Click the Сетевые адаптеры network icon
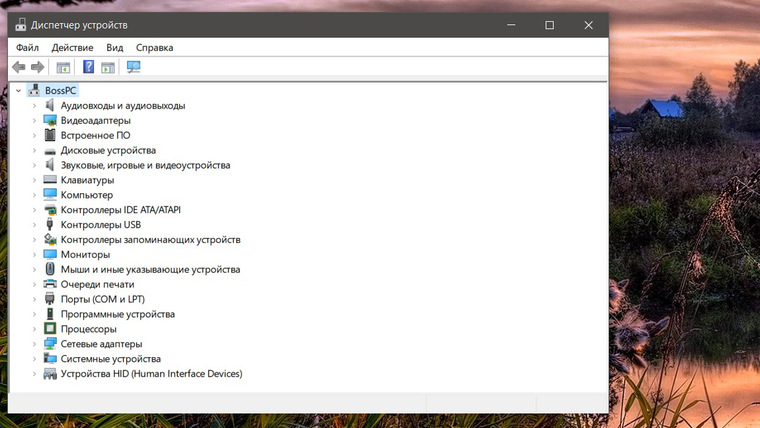760x428 pixels. [x=50, y=344]
